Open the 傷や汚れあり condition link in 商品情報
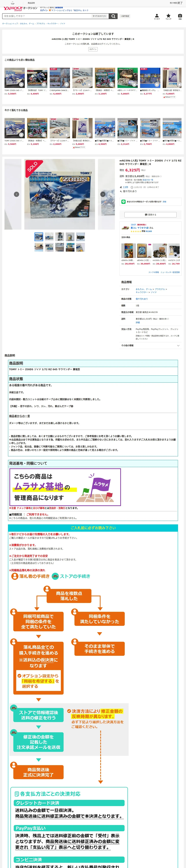 (x=142, y=299)
